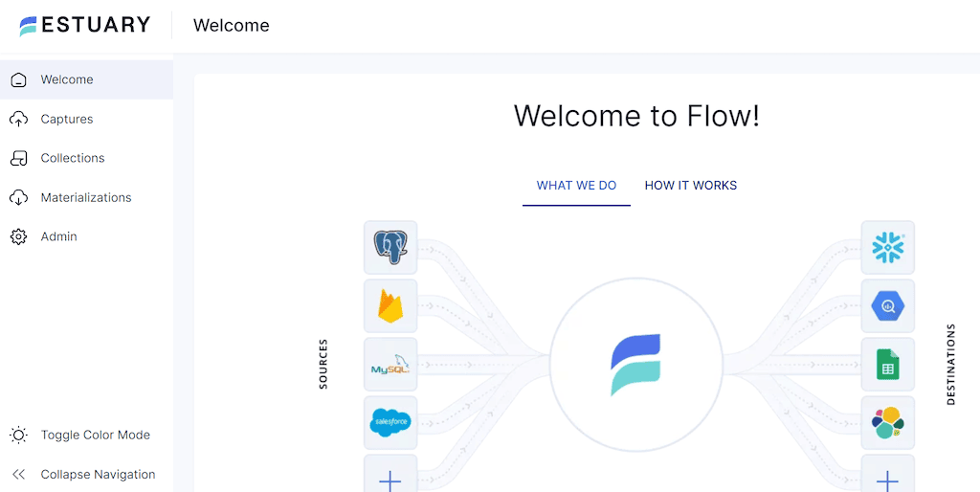Select the Elastic destination icon
Screen dimensions: 980x492
pyautogui.click(x=887, y=423)
